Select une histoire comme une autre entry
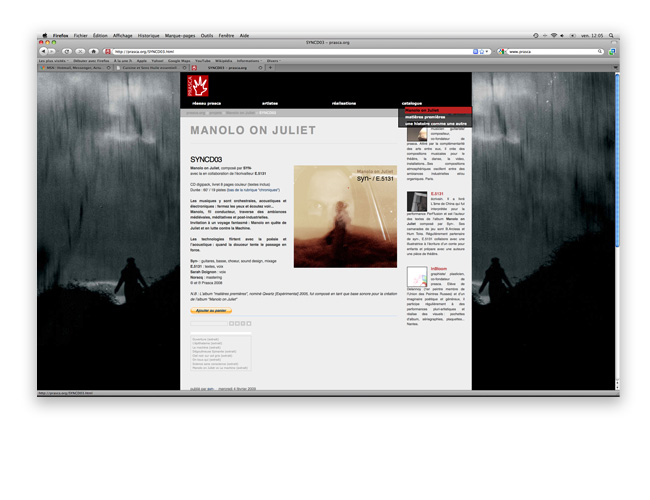The width and height of the screenshot is (650, 500). pos(435,124)
